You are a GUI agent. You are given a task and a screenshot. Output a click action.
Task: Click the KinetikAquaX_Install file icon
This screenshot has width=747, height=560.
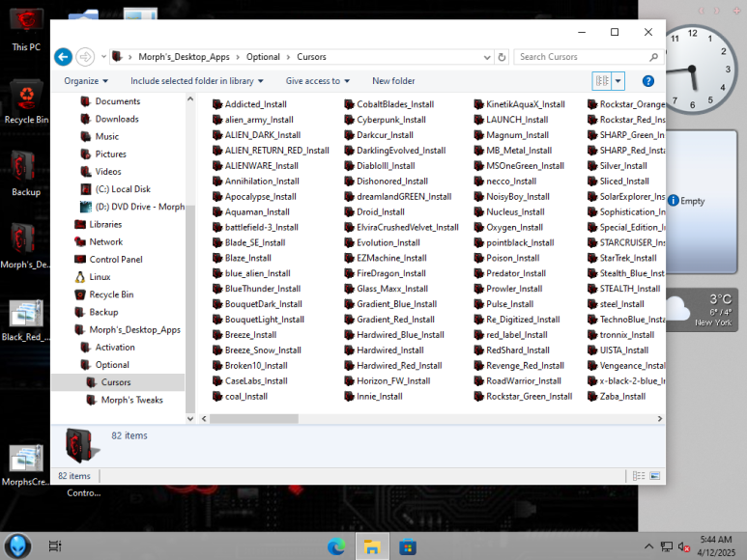click(x=478, y=104)
